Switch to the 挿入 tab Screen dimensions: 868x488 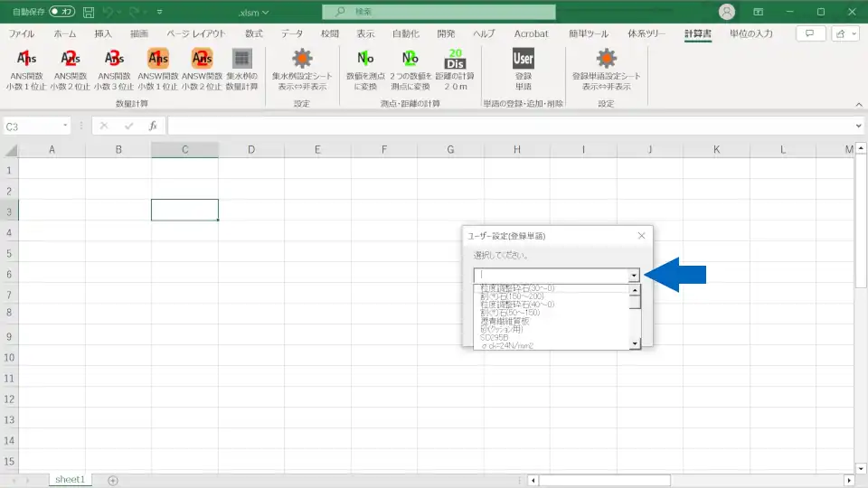coord(103,33)
